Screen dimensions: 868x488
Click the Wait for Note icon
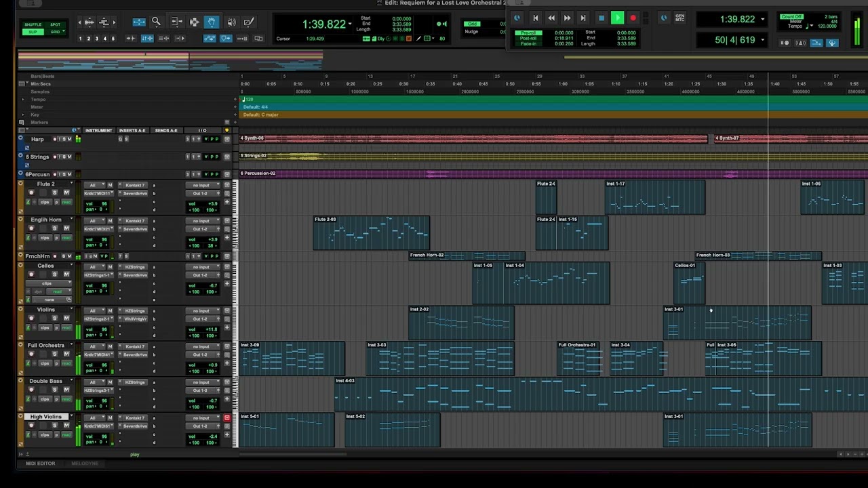785,43
